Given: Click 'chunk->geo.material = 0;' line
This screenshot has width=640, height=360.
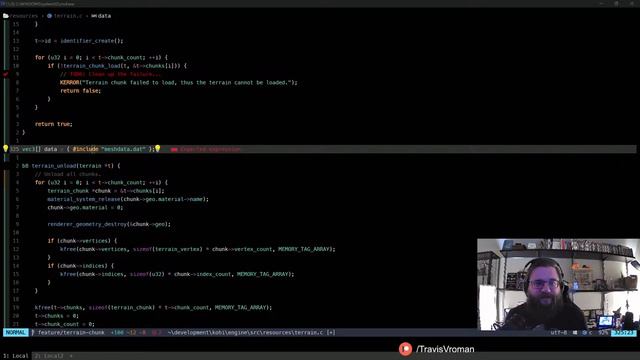Looking at the screenshot, I should click(85, 207).
